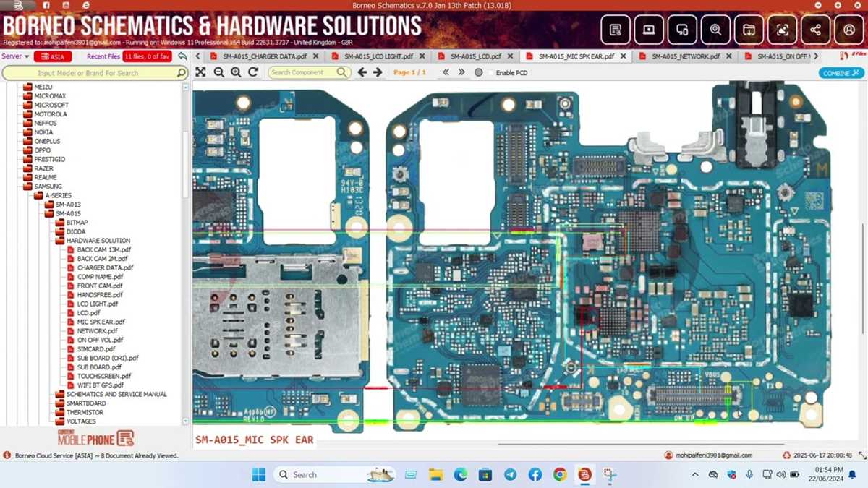
Task: Close the SM-A015_MIC SPK EAR.pdf tab
Action: click(x=623, y=56)
